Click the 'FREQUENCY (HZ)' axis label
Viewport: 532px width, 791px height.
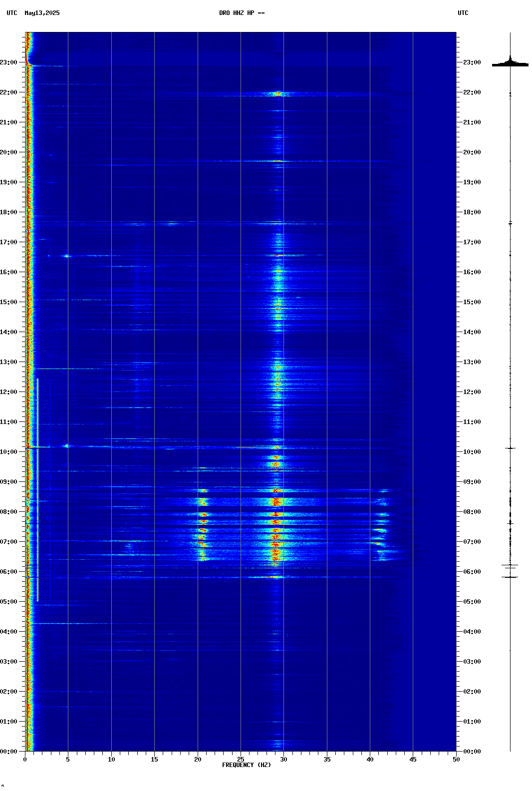coord(247,765)
